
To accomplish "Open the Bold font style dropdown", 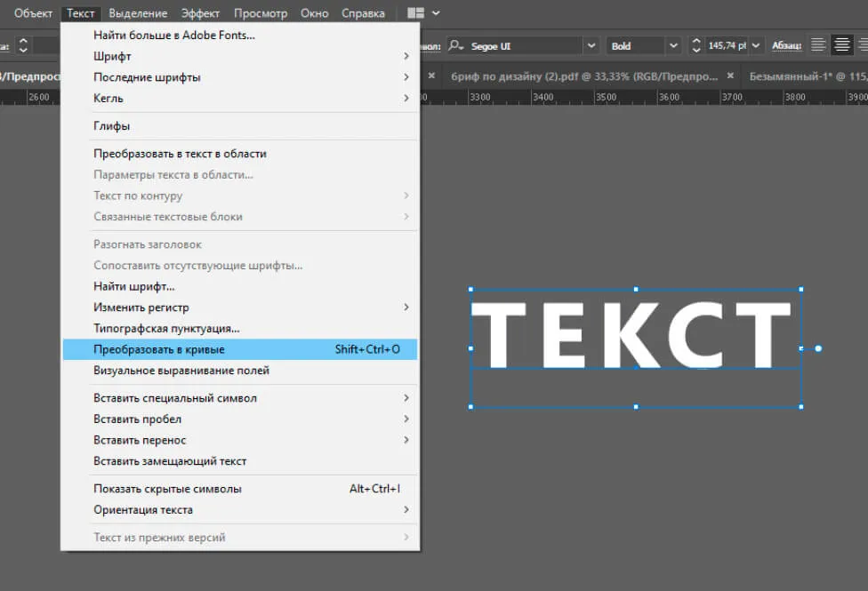I will click(673, 45).
